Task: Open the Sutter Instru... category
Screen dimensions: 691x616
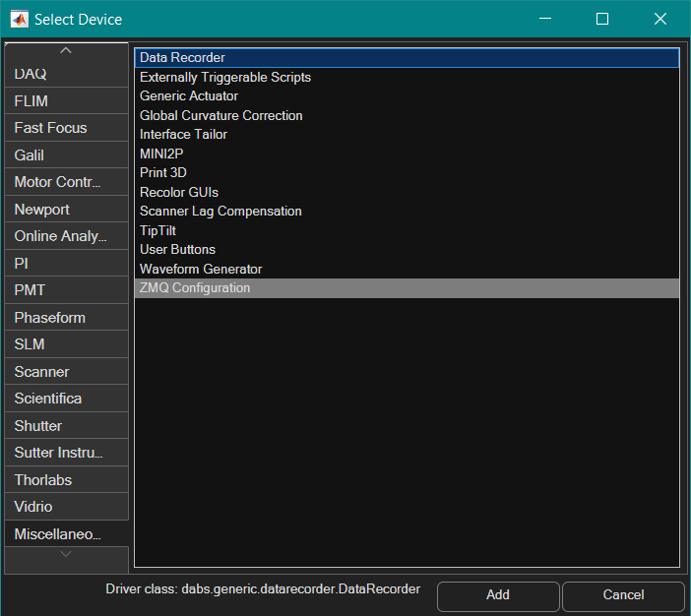Action: pyautogui.click(x=67, y=453)
